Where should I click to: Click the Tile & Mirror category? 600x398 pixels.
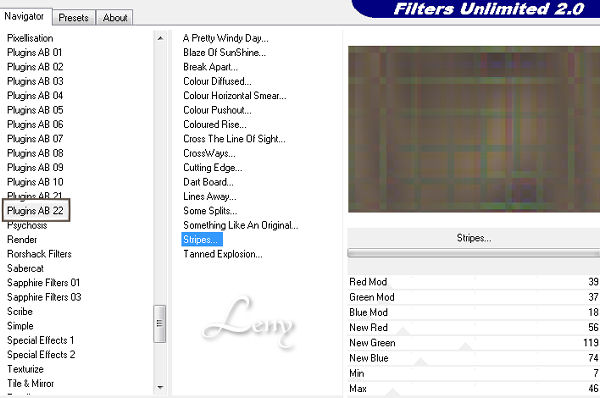(31, 383)
